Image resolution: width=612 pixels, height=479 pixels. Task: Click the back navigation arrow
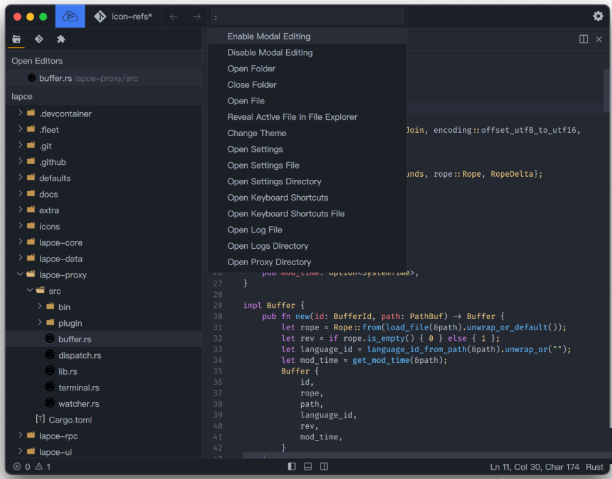coord(174,17)
